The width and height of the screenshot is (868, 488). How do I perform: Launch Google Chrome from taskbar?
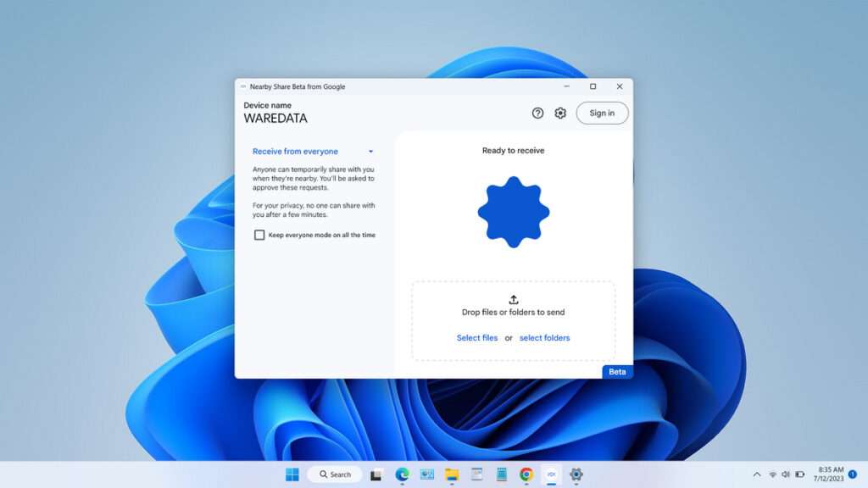526,474
